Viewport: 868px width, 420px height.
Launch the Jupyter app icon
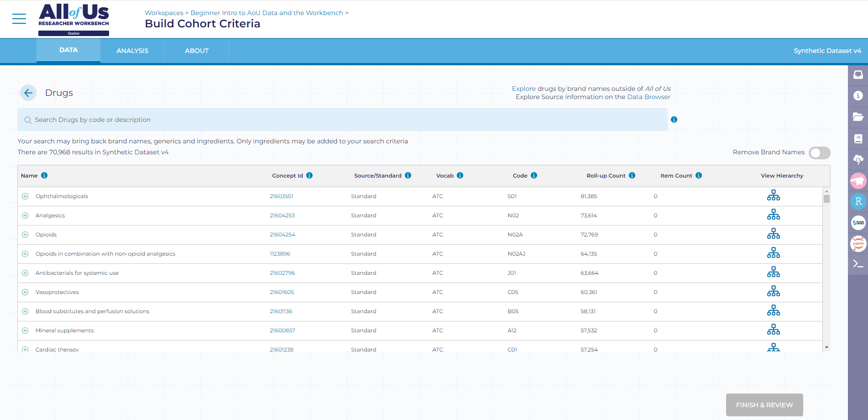(x=858, y=244)
